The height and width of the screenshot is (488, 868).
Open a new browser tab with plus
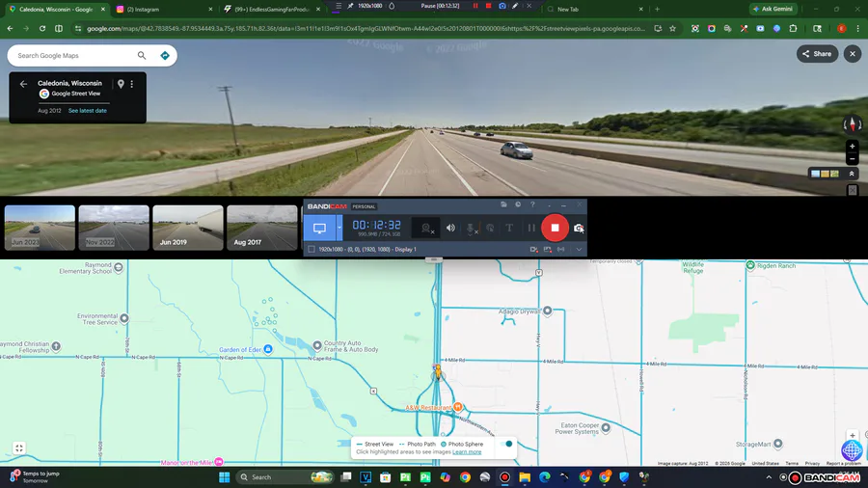[657, 9]
